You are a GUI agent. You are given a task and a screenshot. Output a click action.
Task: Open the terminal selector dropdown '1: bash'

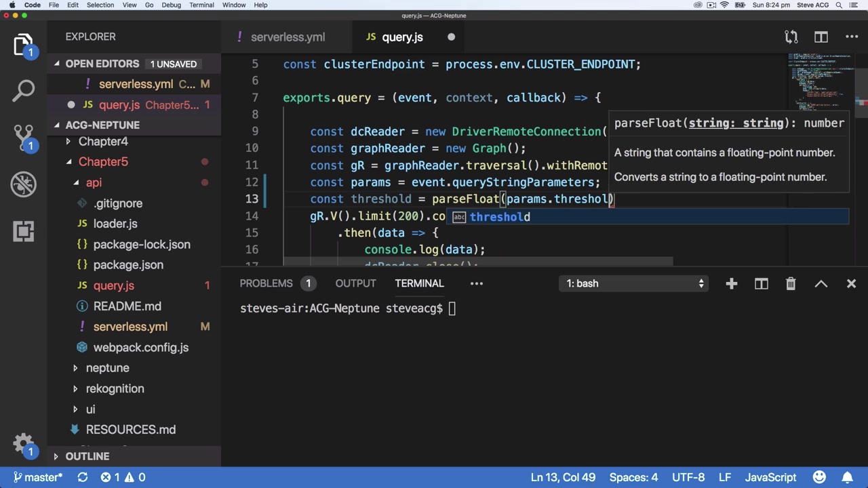(x=635, y=283)
